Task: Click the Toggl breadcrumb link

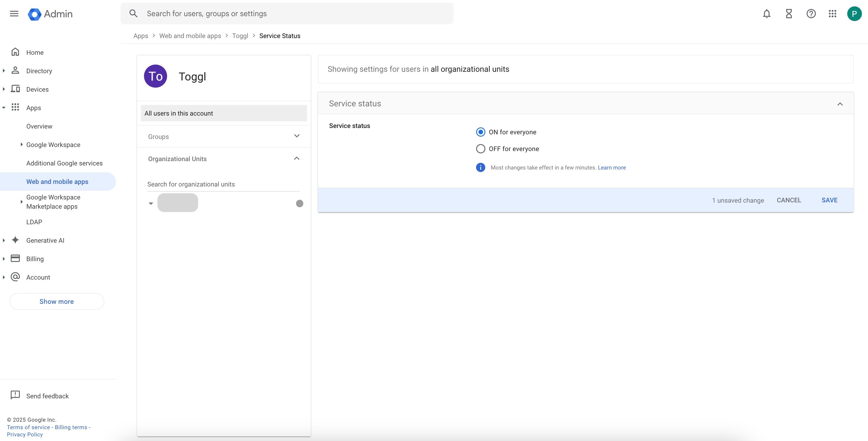Action: tap(240, 36)
